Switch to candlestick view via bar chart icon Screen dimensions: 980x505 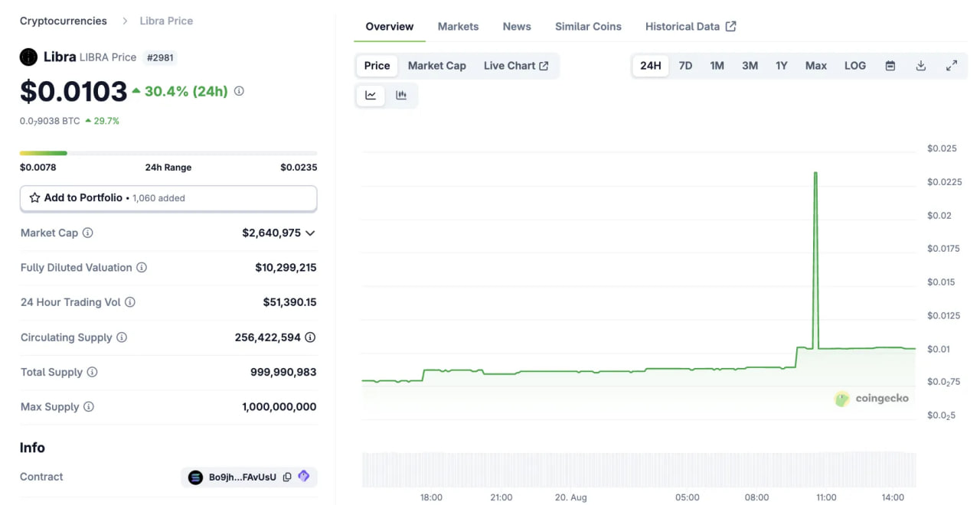(x=401, y=95)
